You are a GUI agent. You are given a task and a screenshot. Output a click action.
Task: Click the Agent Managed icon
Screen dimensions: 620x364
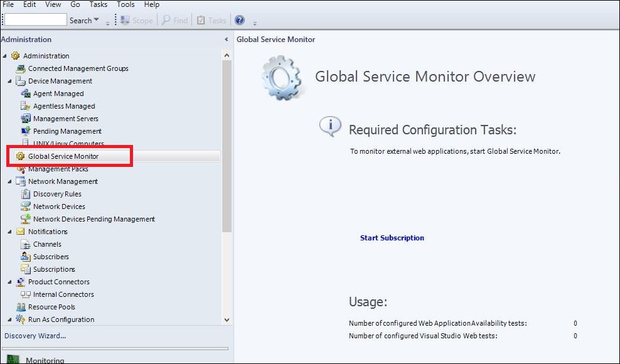pyautogui.click(x=25, y=94)
